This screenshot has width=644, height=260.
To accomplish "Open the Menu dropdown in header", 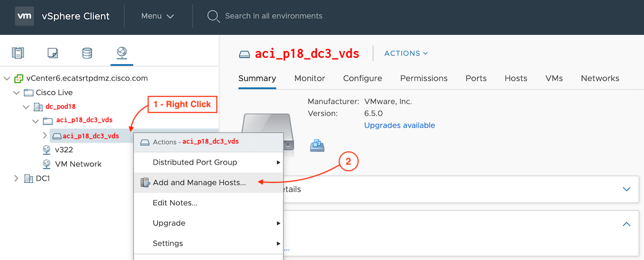I will [x=157, y=16].
